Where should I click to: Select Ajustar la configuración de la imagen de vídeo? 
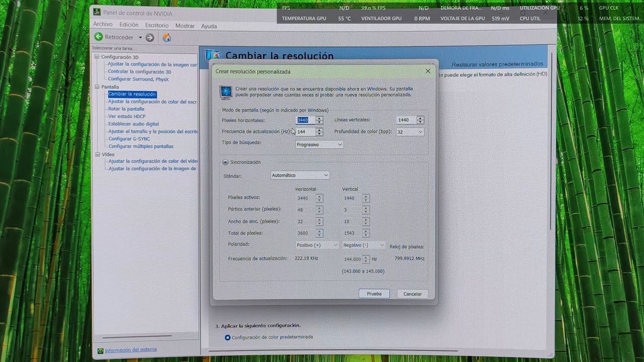[x=152, y=168]
